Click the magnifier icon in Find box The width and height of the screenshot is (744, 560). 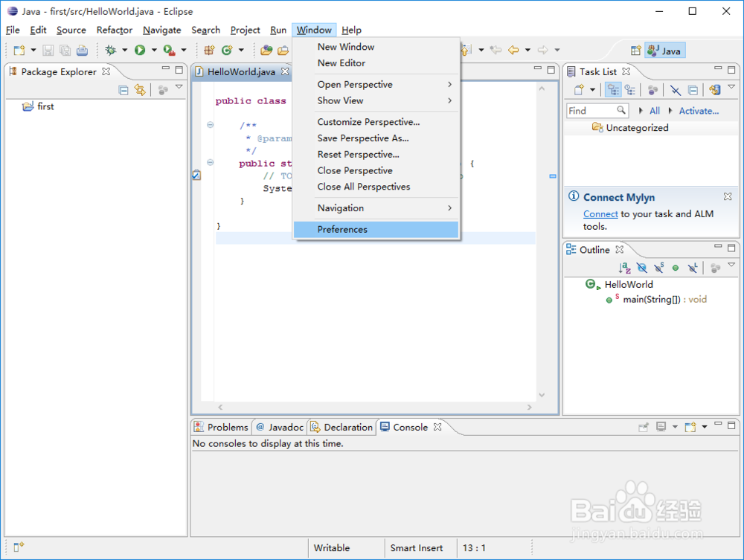pos(621,111)
